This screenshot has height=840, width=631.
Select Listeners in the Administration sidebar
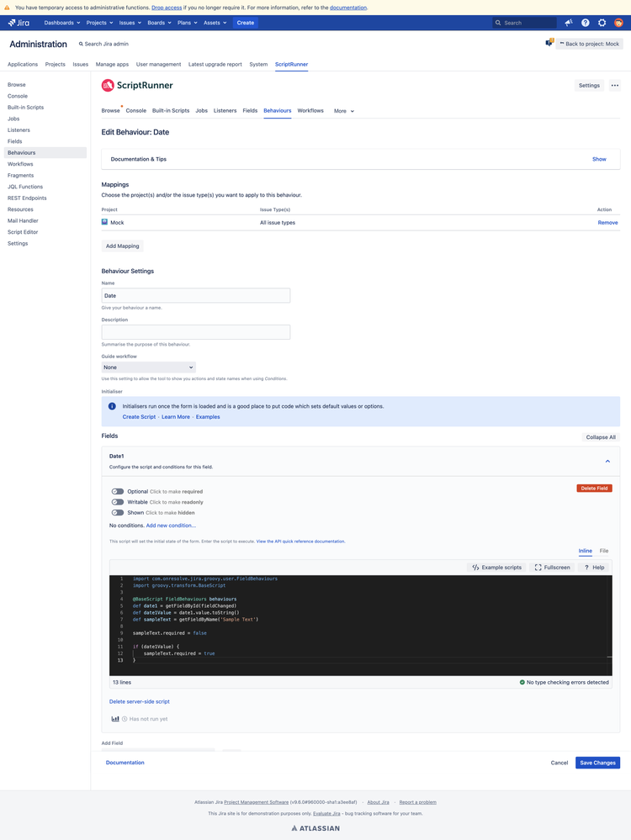tap(19, 129)
